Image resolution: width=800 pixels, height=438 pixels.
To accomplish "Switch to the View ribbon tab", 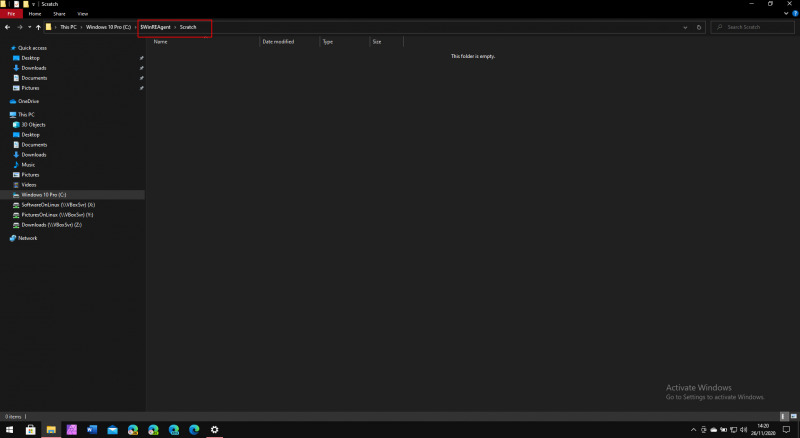I will (x=82, y=15).
